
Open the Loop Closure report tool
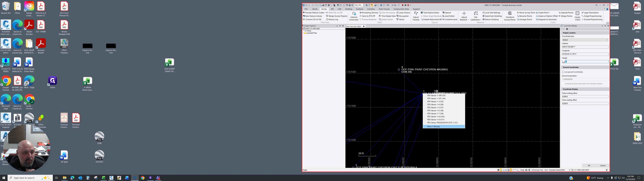click(403, 13)
